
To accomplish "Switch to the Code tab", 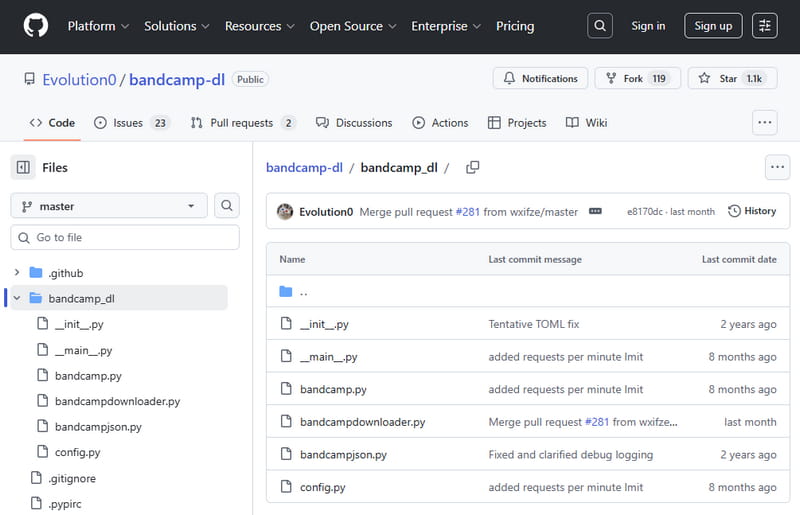I will click(x=52, y=122).
